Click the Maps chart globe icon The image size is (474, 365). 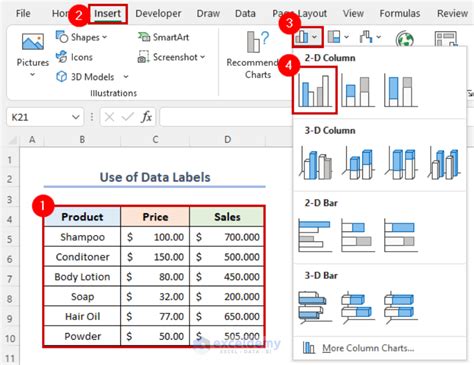405,39
